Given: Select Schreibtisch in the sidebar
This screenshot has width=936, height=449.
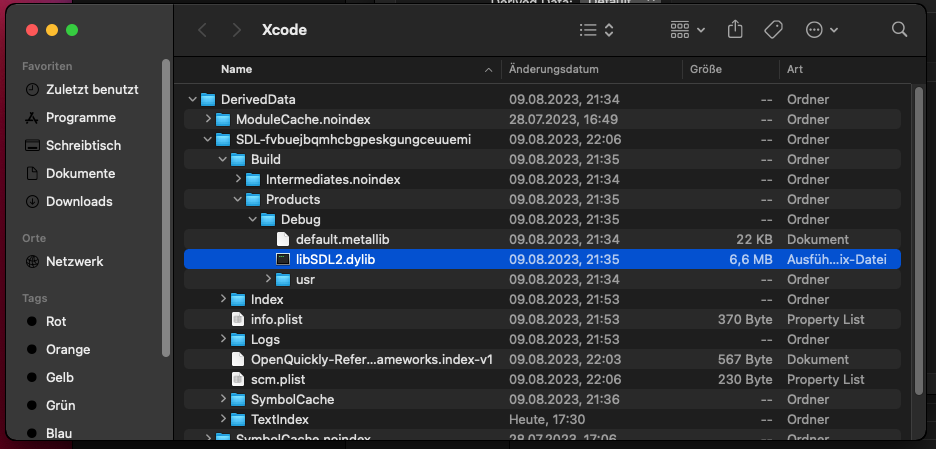Looking at the screenshot, I should click(x=83, y=145).
